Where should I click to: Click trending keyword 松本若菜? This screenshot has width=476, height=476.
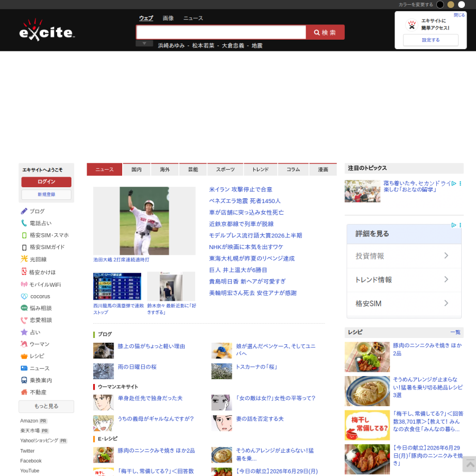click(203, 45)
